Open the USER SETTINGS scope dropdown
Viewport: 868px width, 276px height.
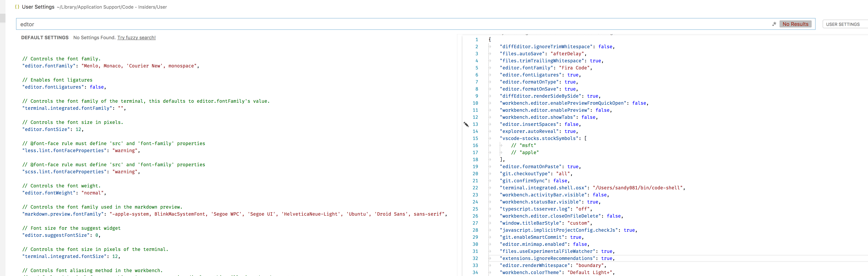pyautogui.click(x=845, y=24)
